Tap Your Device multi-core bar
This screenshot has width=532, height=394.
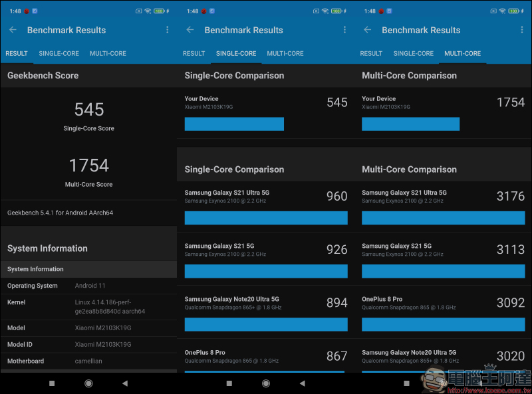(410, 124)
